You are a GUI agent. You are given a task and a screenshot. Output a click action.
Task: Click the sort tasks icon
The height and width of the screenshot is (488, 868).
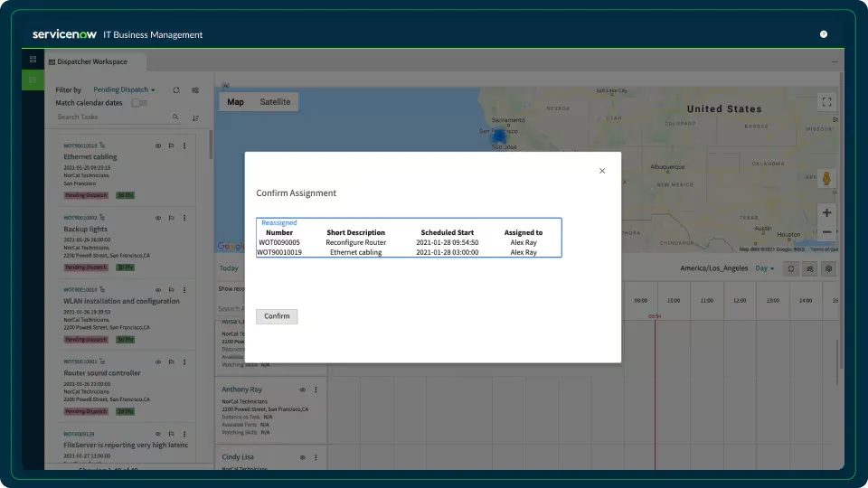[x=195, y=117]
